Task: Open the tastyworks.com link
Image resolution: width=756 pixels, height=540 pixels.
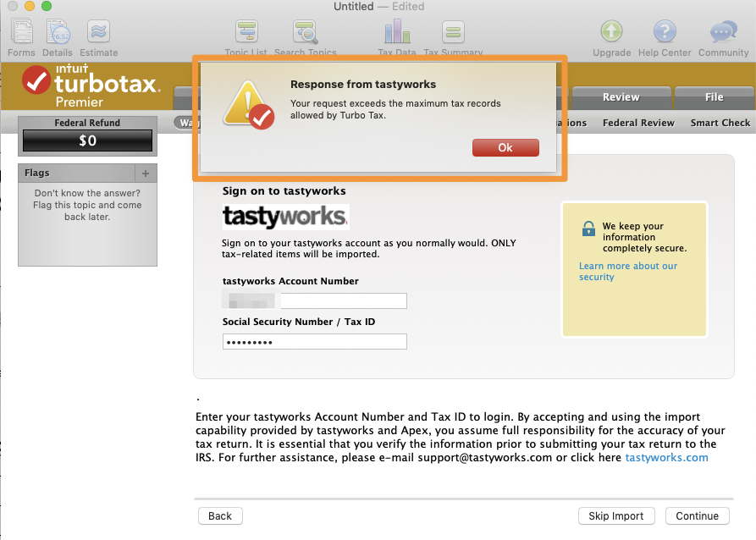Action: [x=668, y=456]
